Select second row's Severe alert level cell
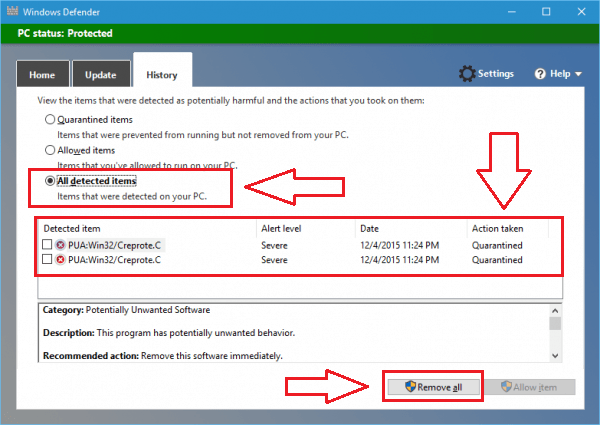Viewport: 600px width, 425px height. click(x=274, y=260)
